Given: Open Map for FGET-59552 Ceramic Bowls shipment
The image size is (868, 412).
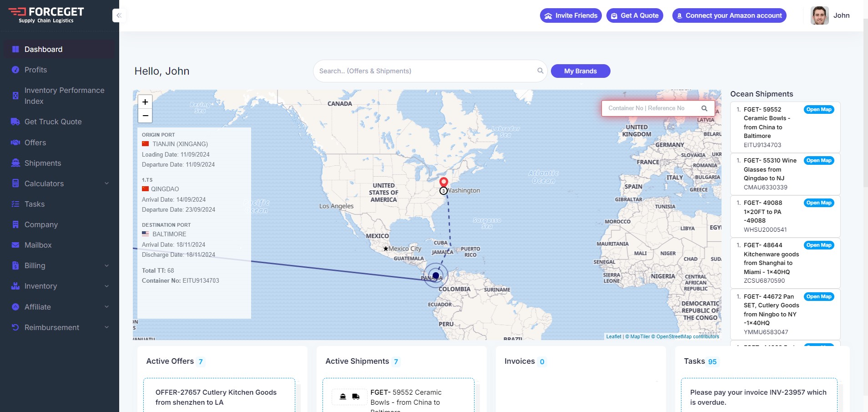Looking at the screenshot, I should (818, 109).
